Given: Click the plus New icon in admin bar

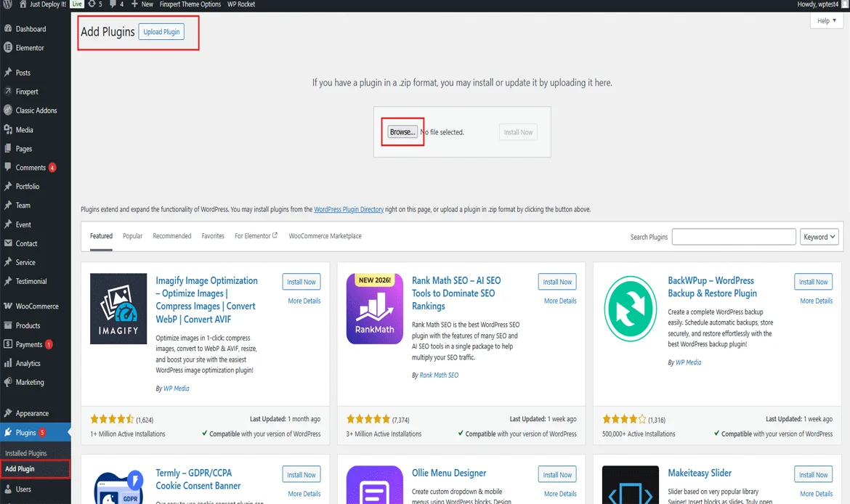Looking at the screenshot, I should tap(134, 4).
